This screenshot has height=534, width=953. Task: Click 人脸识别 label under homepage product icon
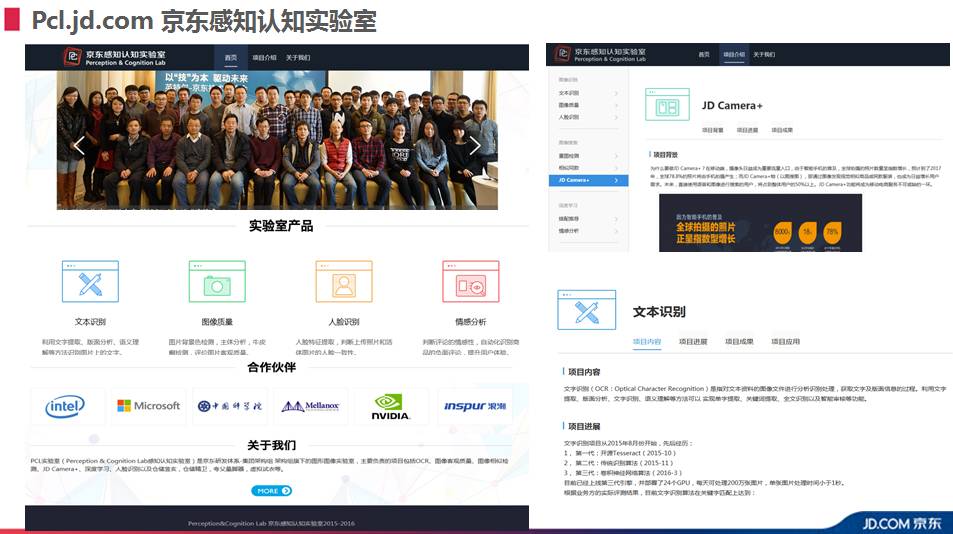click(x=344, y=321)
